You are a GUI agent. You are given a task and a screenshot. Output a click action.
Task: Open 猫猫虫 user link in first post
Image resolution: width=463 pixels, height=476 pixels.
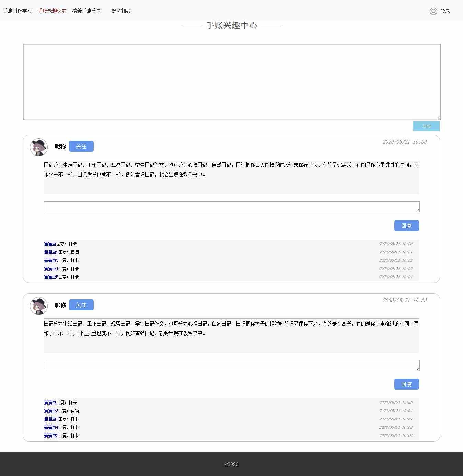(50, 244)
